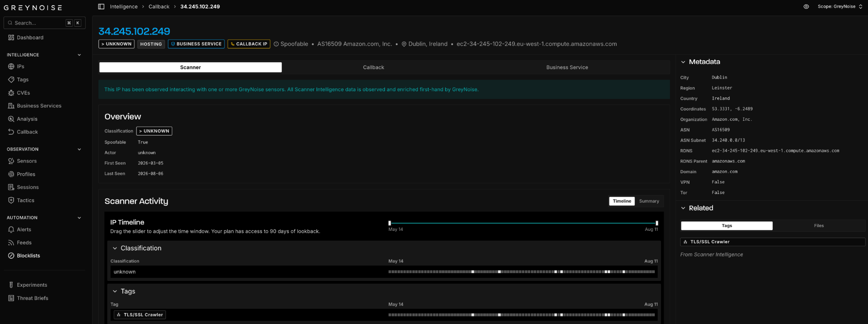Click the RDNS value in Metadata
This screenshot has width=868, height=324.
click(776, 151)
